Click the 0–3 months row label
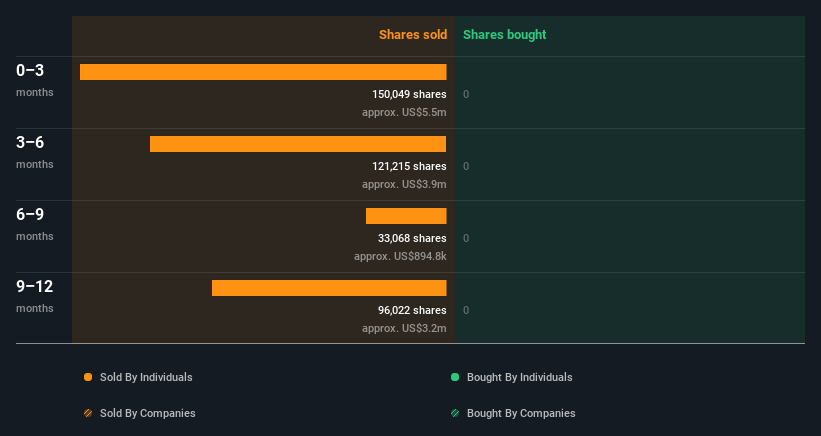This screenshot has height=436, width=821. pos(35,80)
